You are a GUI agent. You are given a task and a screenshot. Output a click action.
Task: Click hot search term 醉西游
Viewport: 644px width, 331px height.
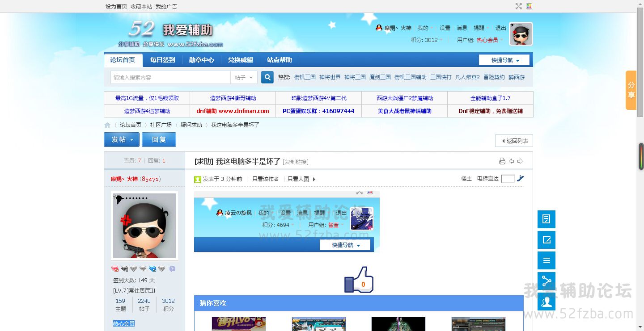[517, 77]
